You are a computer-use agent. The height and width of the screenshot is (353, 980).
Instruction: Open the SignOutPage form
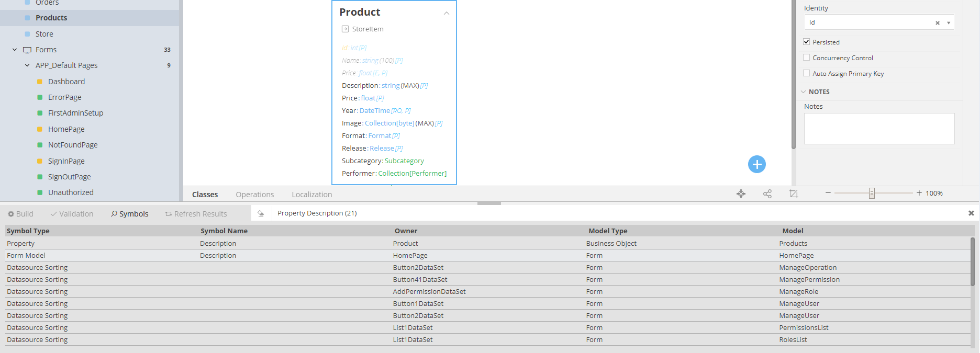[x=69, y=177]
